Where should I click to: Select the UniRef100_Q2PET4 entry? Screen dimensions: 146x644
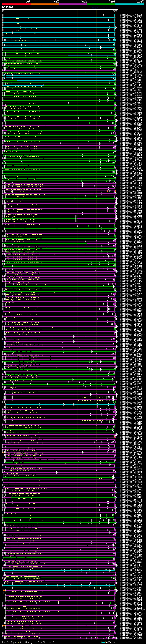click(131, 42)
